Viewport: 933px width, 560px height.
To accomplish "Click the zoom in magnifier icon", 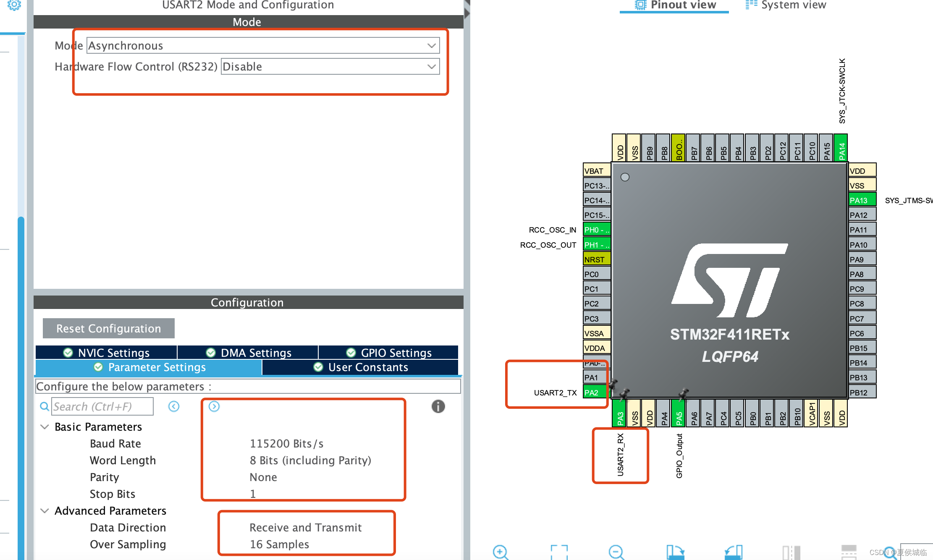I will point(501,552).
